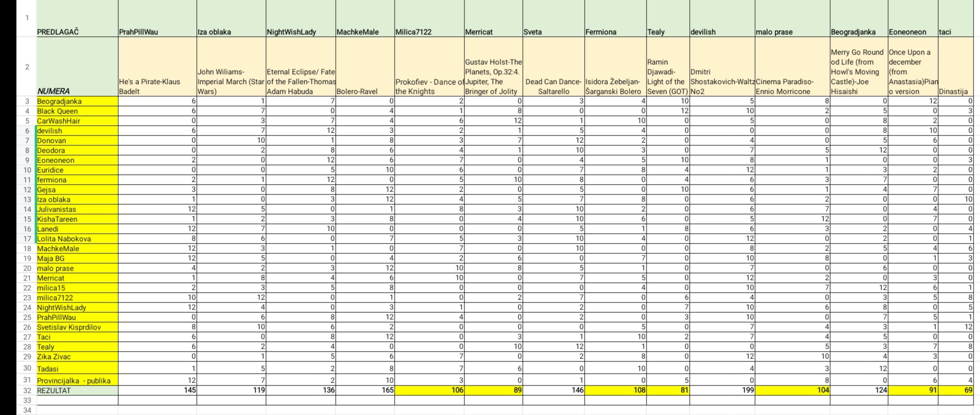This screenshot has height=415, width=980.
Task: Click the Dead Can Dance-Saltarello cell
Action: tap(554, 67)
